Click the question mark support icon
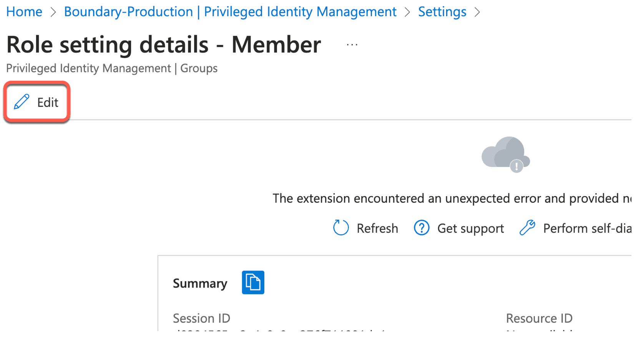This screenshot has width=644, height=337. pyautogui.click(x=422, y=228)
